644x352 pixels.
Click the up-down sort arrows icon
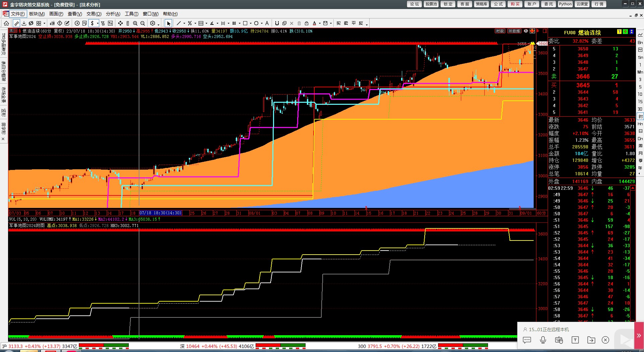tap(110, 23)
